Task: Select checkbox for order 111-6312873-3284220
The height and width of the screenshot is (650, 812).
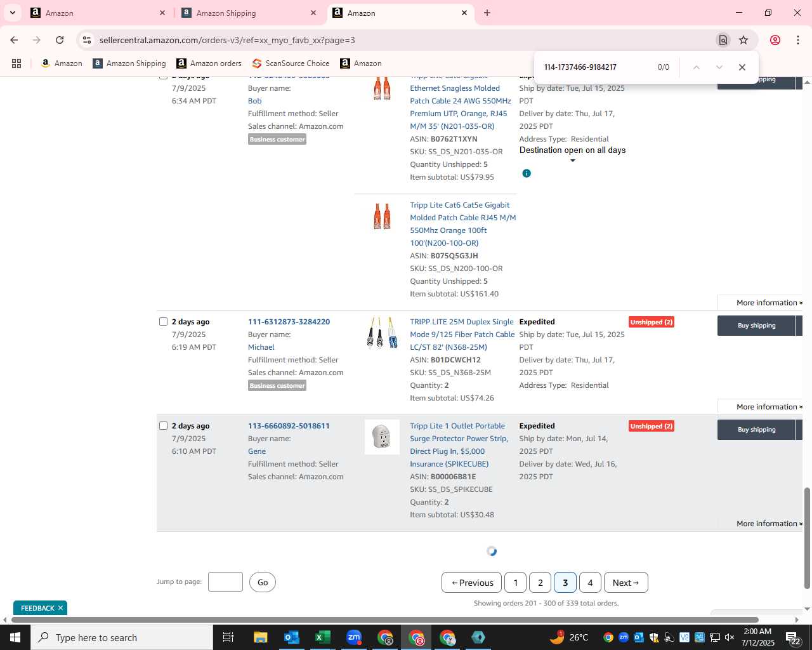Action: (163, 322)
